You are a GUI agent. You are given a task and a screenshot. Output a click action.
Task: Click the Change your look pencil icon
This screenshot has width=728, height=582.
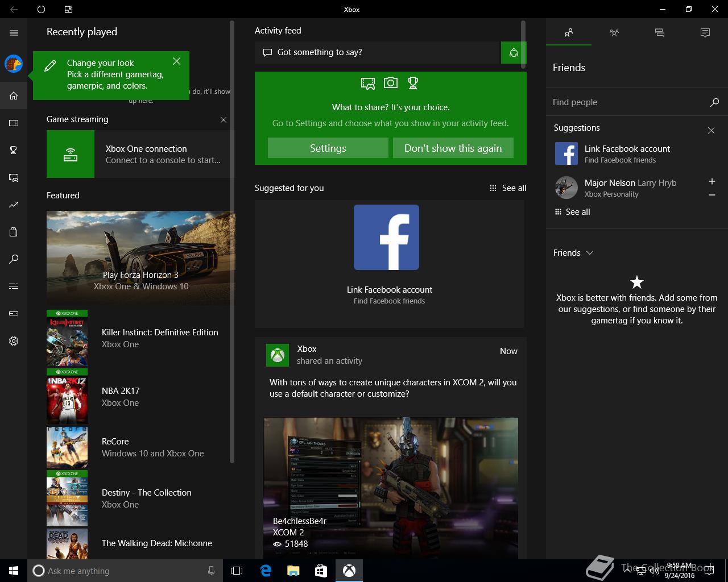[50, 66]
